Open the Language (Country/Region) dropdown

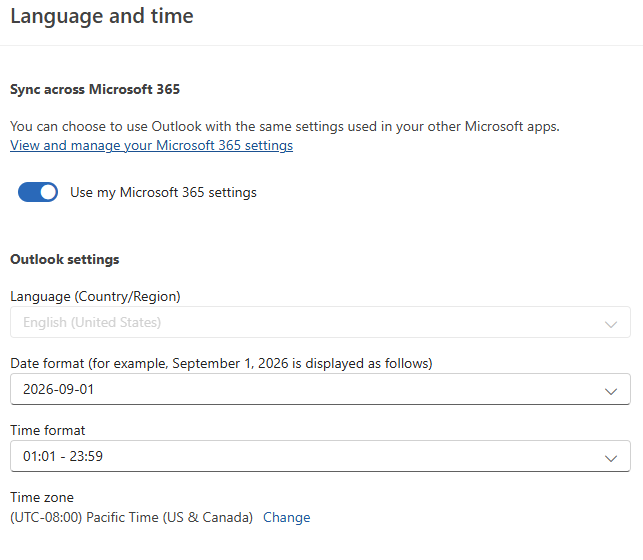320,322
